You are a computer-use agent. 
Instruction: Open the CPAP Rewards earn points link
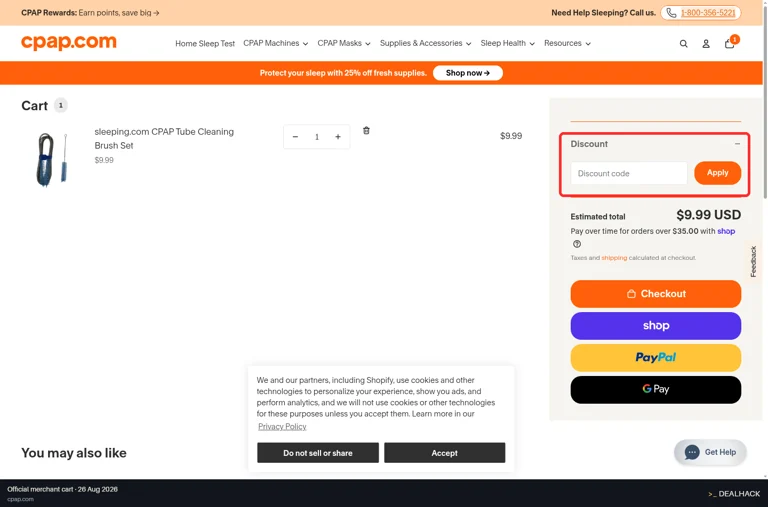(90, 13)
